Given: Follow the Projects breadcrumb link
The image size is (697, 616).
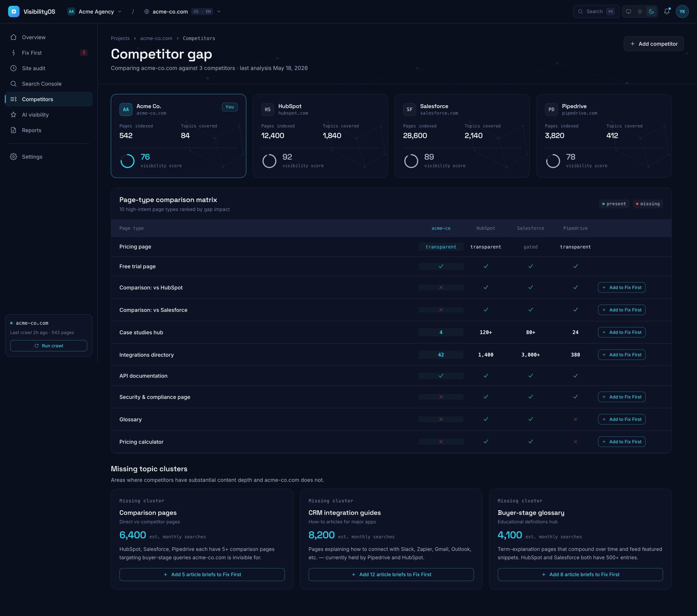Looking at the screenshot, I should (120, 38).
